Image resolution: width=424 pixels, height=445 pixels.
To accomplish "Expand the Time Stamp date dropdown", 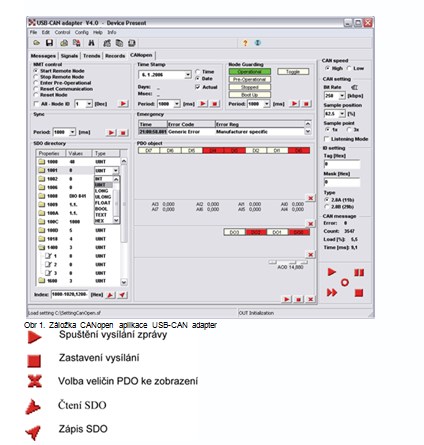I will coord(188,75).
